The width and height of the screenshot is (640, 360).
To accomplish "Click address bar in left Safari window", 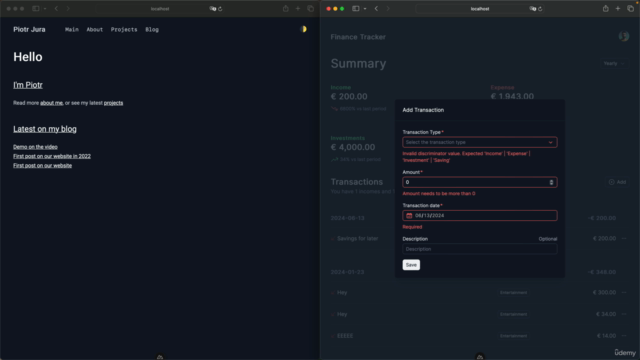I will pyautogui.click(x=160, y=9).
